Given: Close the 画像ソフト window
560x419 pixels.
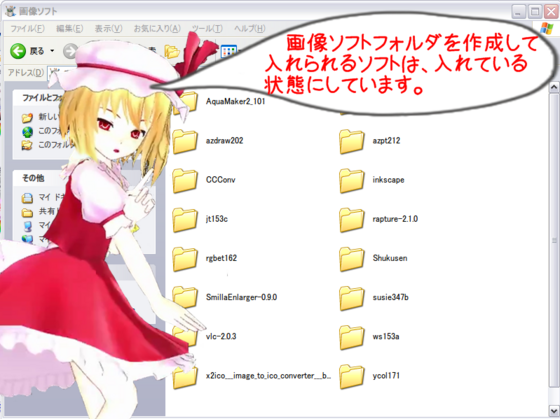Looking at the screenshot, I should (551, 11).
